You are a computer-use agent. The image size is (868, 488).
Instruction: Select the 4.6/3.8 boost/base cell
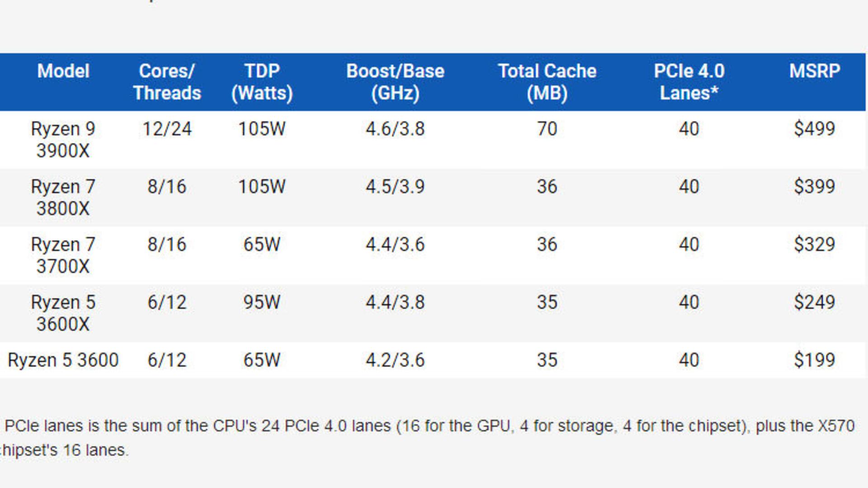click(395, 129)
